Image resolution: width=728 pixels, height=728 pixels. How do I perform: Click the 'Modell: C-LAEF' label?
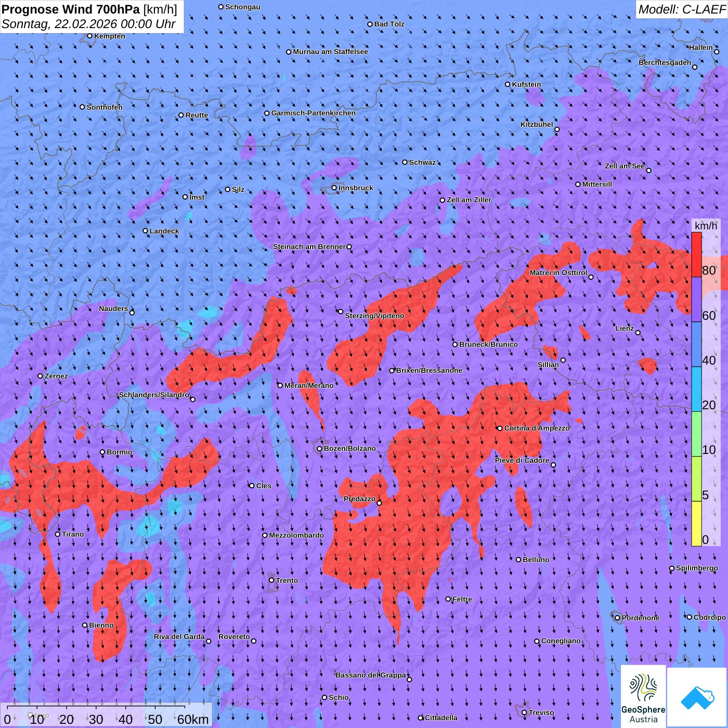682,9
